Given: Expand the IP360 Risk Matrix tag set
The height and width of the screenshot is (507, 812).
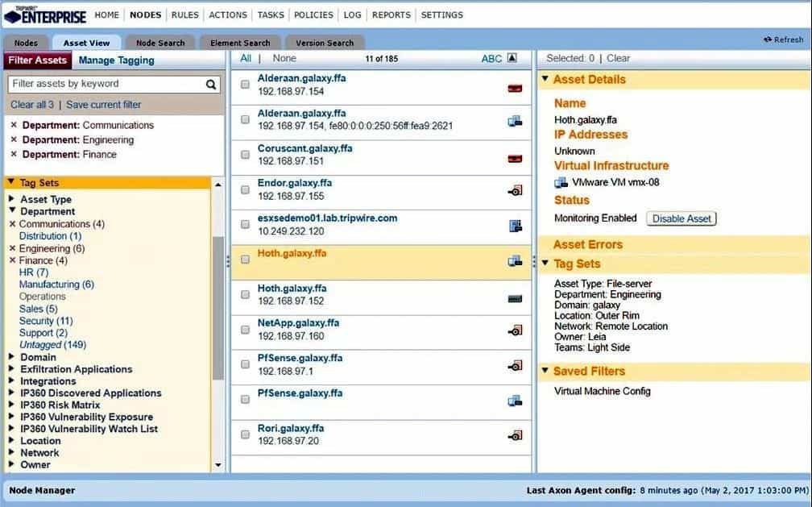Looking at the screenshot, I should click(x=11, y=405).
